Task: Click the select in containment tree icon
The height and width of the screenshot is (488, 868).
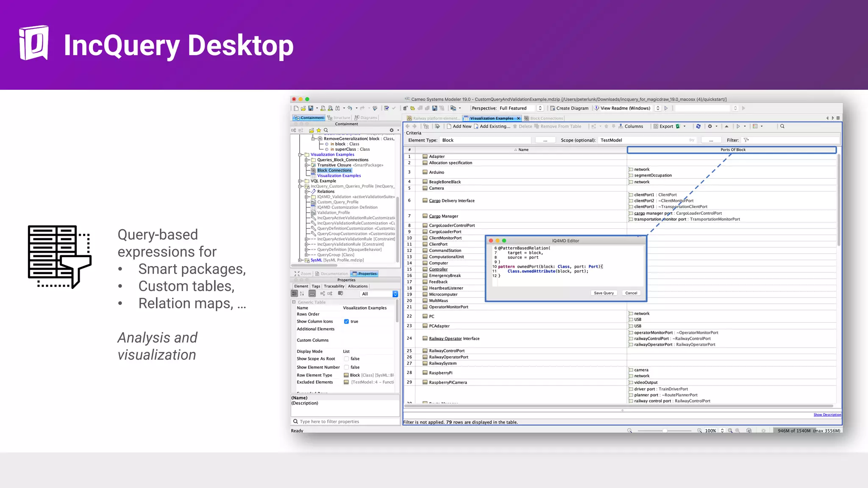Action: (426, 126)
